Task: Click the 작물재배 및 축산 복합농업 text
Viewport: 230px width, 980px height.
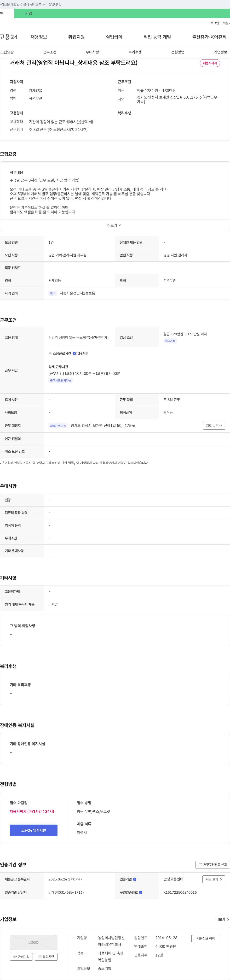Action: point(111,956)
